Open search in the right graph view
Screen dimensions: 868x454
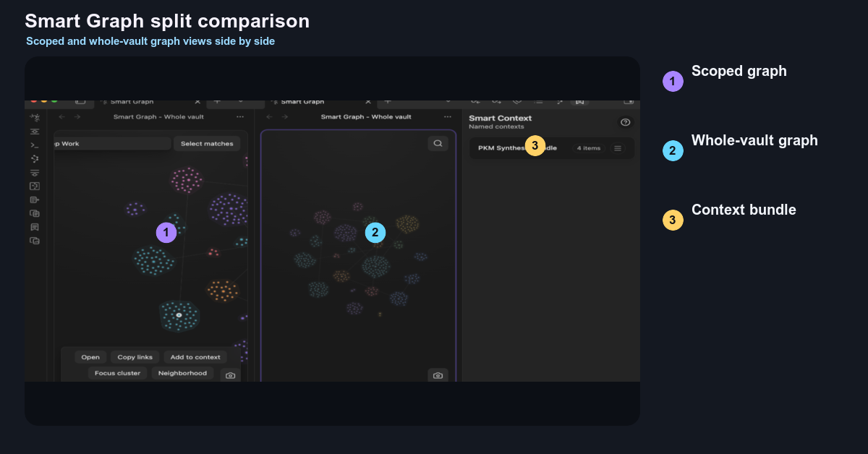tap(438, 143)
